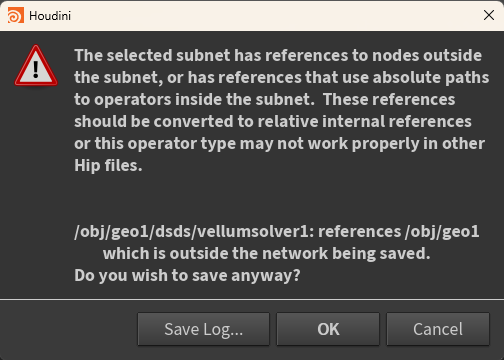Click the separator line above the buttons
This screenshot has width=504, height=360.
click(x=252, y=299)
